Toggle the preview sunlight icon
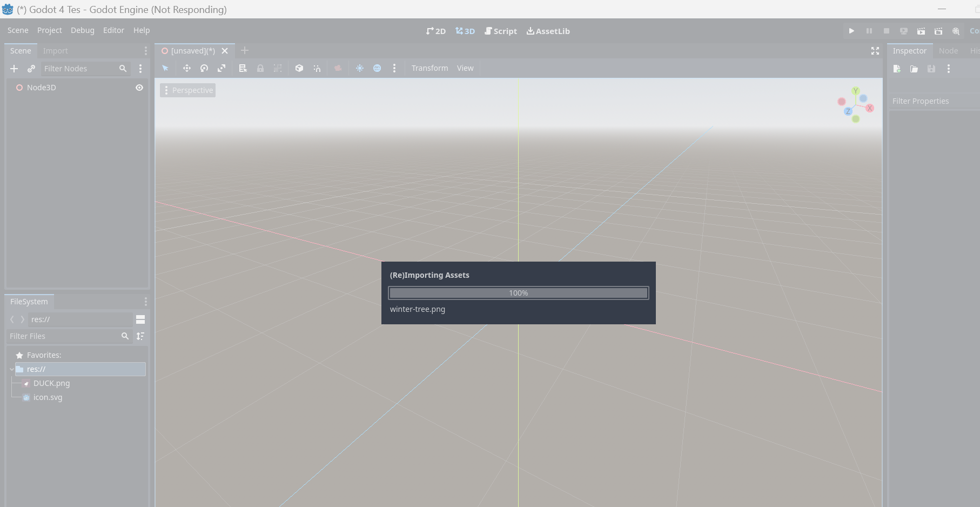Viewport: 980px width, 507px height. coord(360,68)
